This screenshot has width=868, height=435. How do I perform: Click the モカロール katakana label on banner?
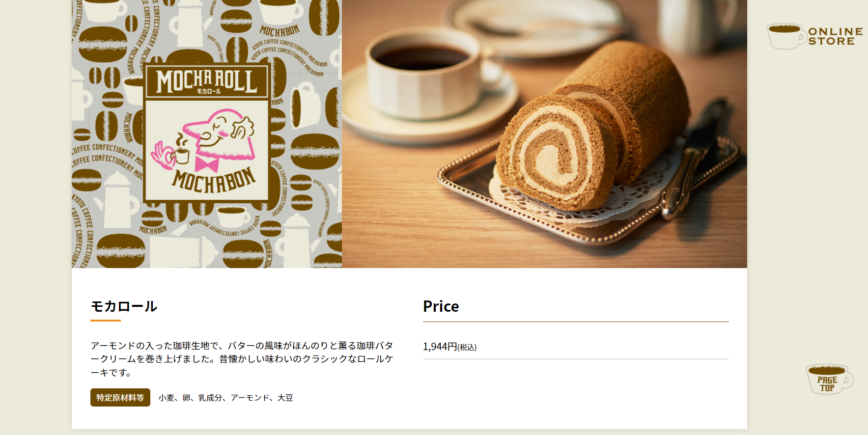click(209, 91)
